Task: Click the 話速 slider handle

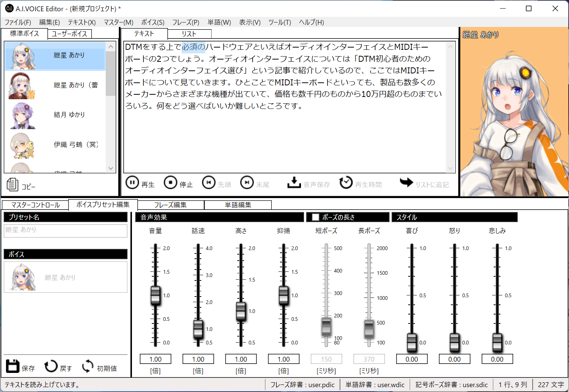Action: (x=198, y=329)
